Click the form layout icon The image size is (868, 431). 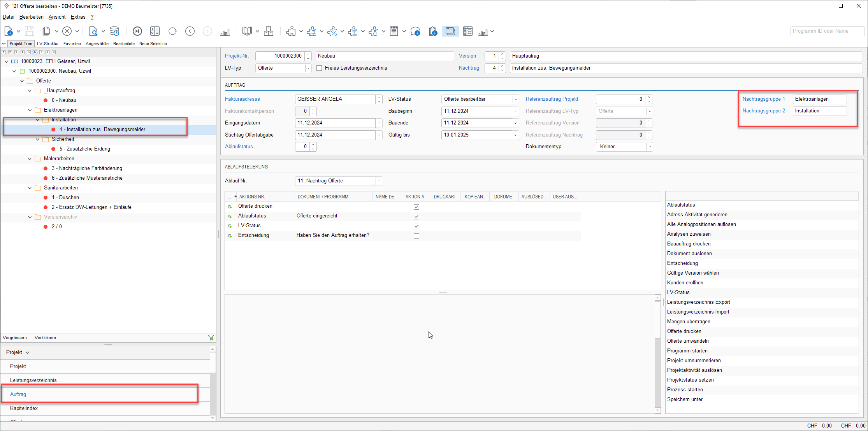[x=468, y=31]
